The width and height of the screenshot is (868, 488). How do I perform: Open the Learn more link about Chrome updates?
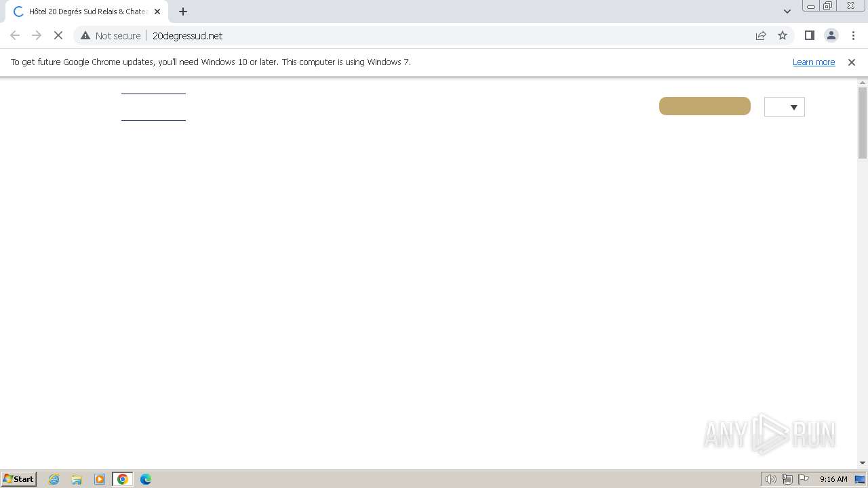(x=814, y=62)
